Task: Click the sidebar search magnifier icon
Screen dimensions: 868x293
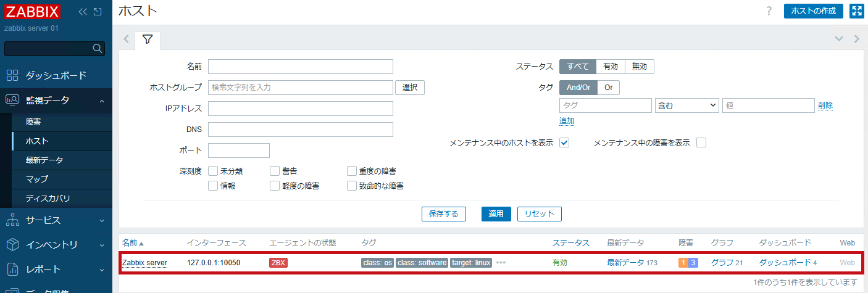Action: point(97,49)
